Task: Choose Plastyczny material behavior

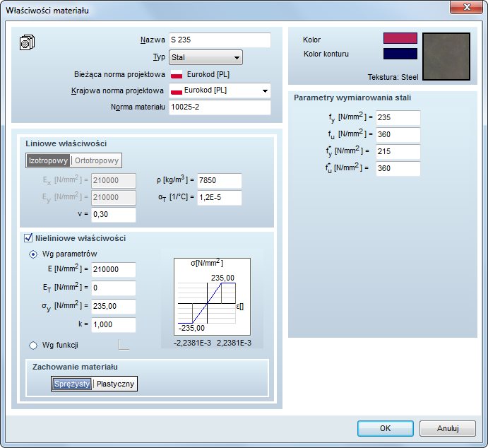Action: tap(116, 384)
